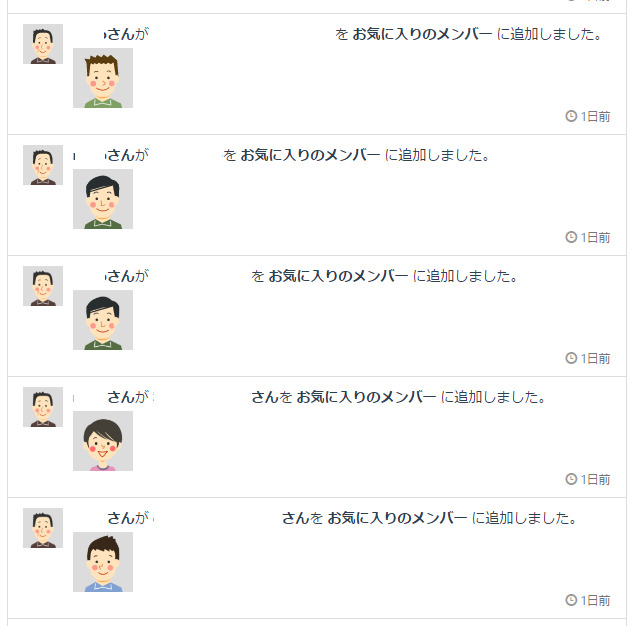Follow お気に入りのメンバー link in the third entry

click(338, 276)
